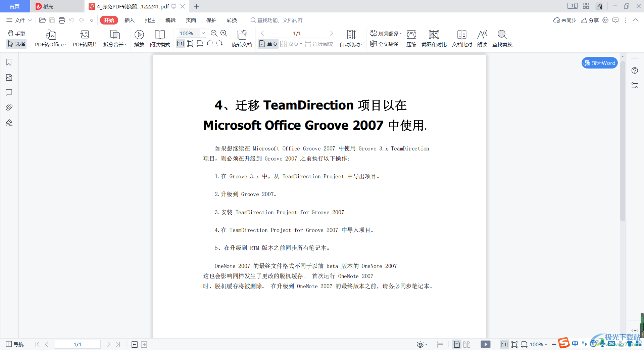Open the 插入 tab
This screenshot has height=350, width=644.
[x=129, y=20]
